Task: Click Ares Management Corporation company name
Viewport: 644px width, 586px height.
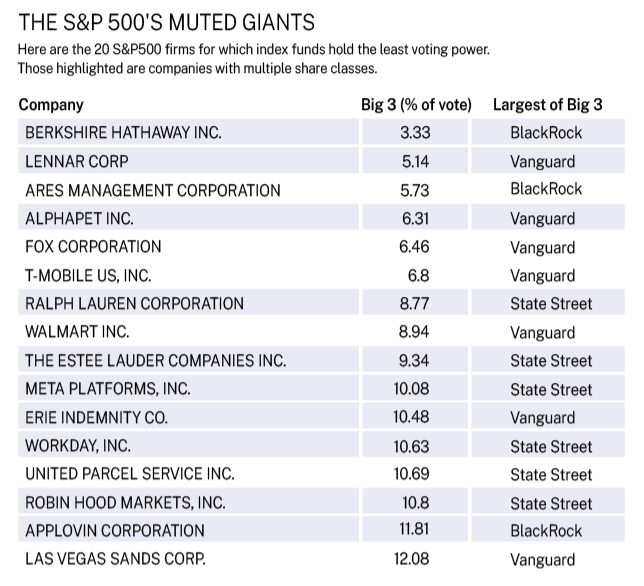Action: [153, 191]
